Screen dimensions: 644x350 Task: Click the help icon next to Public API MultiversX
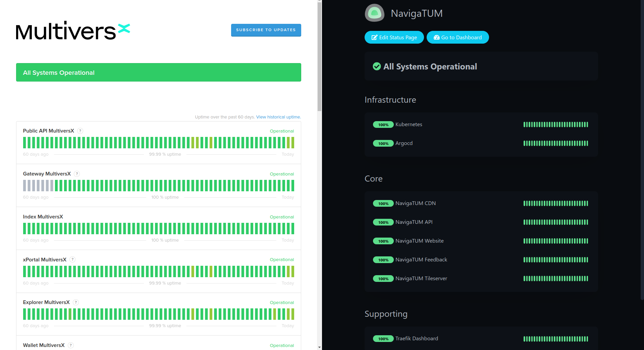coord(80,131)
